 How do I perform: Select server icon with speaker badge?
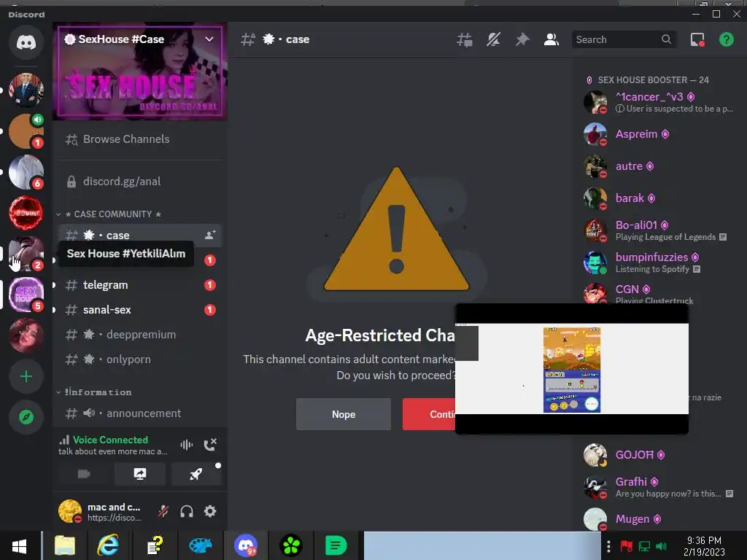point(26,131)
